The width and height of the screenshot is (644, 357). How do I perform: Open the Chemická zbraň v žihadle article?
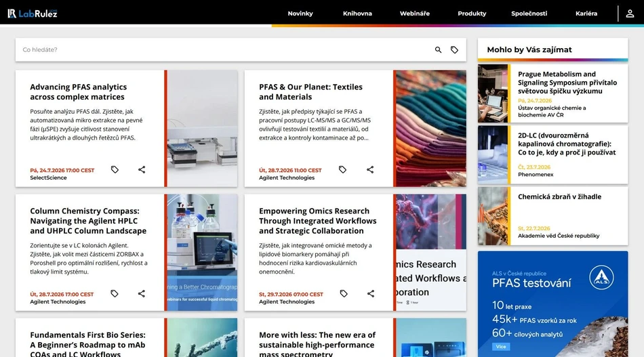559,196
